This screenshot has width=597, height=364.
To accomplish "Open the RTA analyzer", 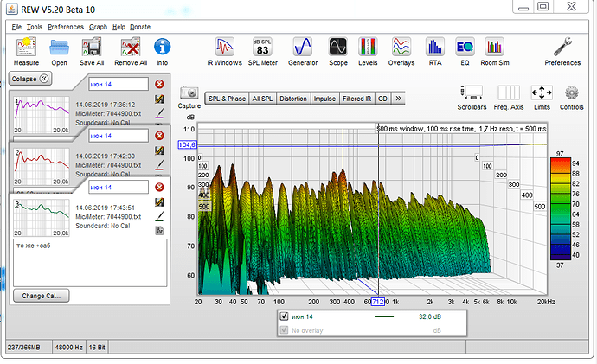I will point(435,48).
